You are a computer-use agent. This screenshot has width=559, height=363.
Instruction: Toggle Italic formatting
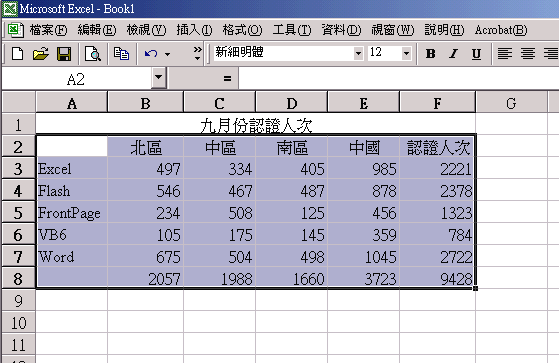tap(453, 54)
